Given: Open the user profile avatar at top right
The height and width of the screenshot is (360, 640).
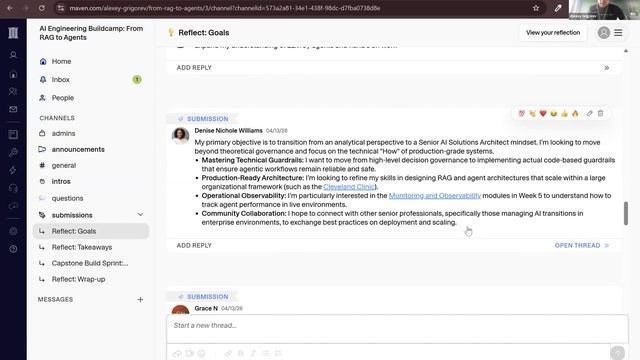Looking at the screenshot, I should click(x=604, y=33).
